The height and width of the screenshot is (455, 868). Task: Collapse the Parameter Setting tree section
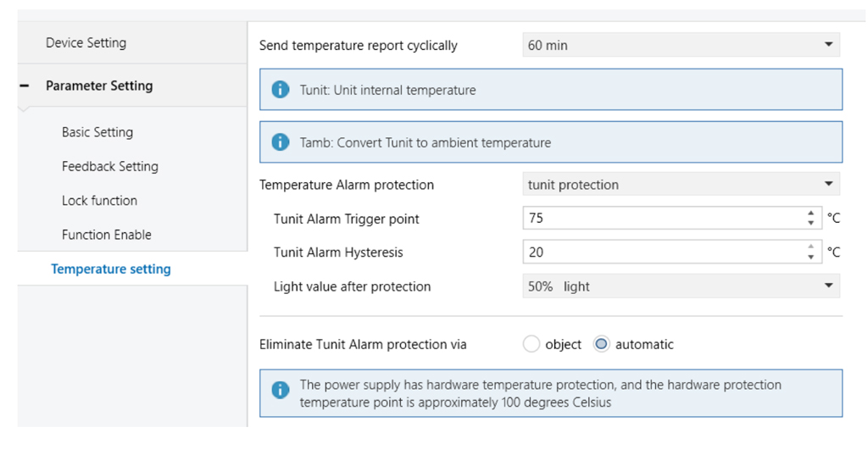[24, 86]
